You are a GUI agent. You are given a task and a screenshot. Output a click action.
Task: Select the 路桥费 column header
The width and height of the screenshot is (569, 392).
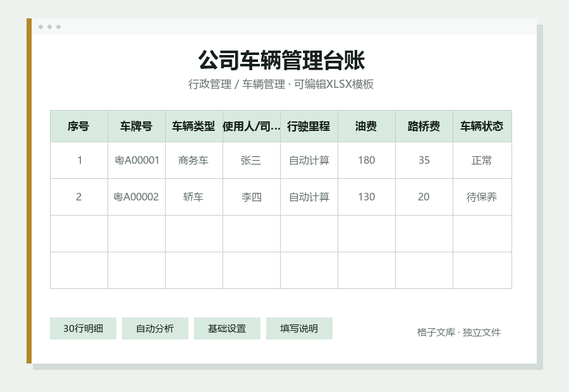click(x=424, y=126)
